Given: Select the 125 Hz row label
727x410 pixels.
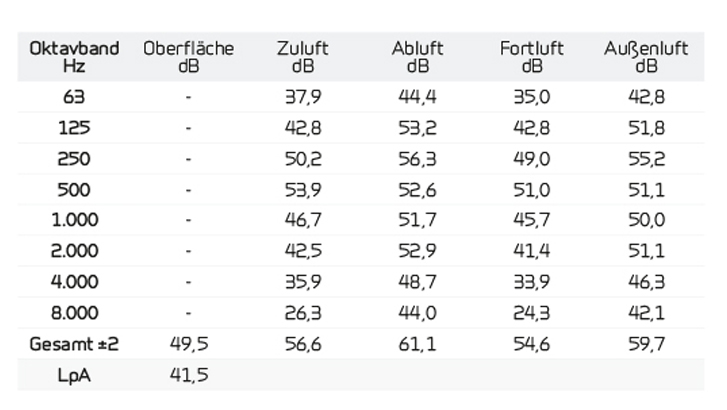Looking at the screenshot, I should coord(74,128).
